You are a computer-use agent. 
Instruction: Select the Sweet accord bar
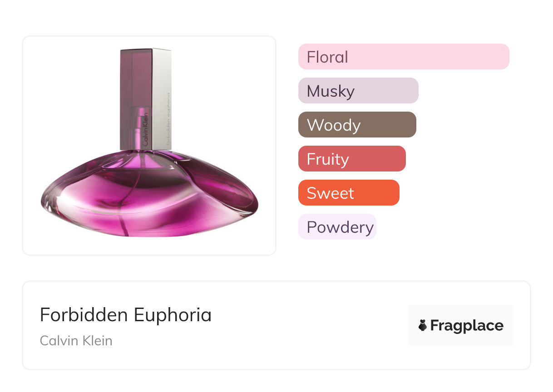(348, 193)
